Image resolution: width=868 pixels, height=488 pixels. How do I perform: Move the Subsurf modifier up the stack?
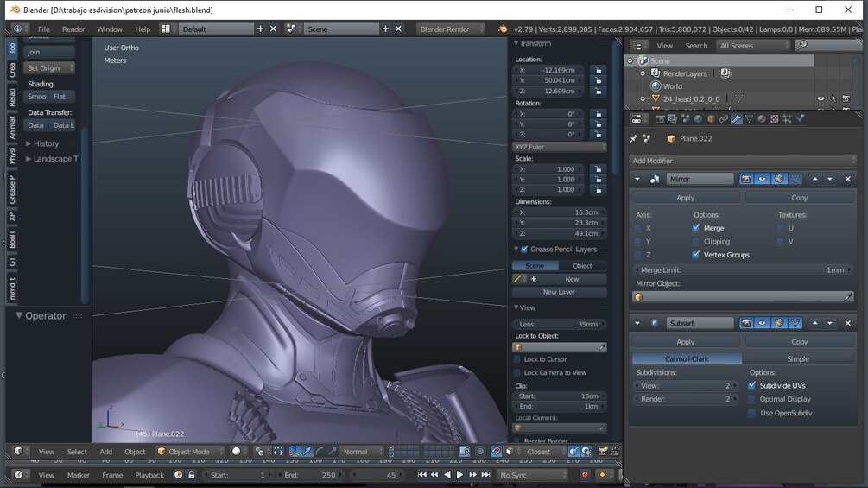coord(814,323)
